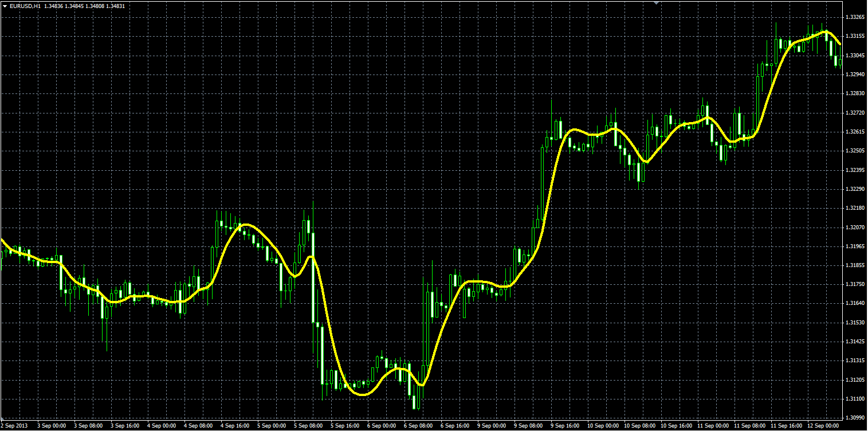Click the chart shift triangle marker at top
This screenshot has height=431, width=868.
click(657, 3)
